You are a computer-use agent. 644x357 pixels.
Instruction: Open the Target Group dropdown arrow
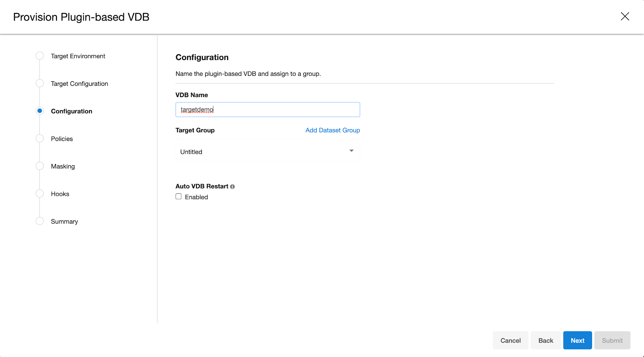(x=351, y=151)
